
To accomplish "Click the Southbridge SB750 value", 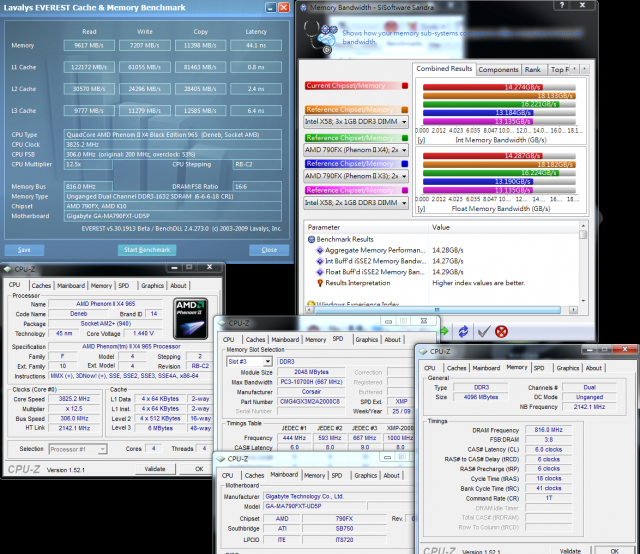I will pos(344,528).
